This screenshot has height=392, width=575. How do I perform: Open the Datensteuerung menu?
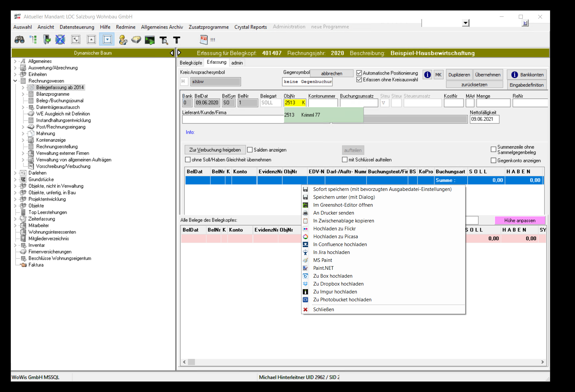pyautogui.click(x=77, y=27)
